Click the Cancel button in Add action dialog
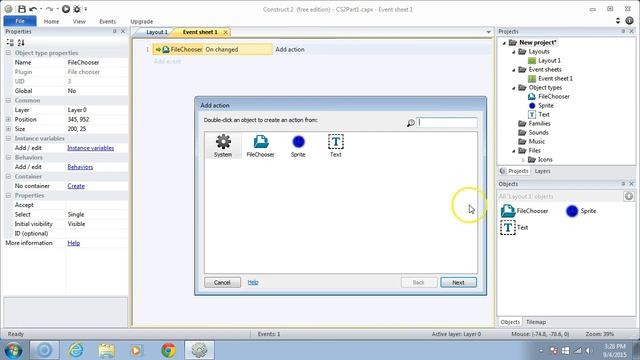The height and width of the screenshot is (360, 640). (x=222, y=282)
